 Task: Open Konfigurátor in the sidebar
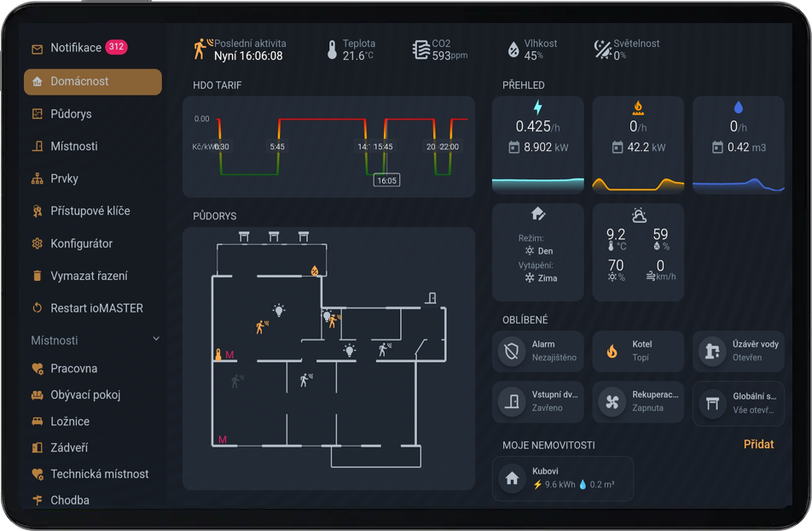pyautogui.click(x=81, y=243)
